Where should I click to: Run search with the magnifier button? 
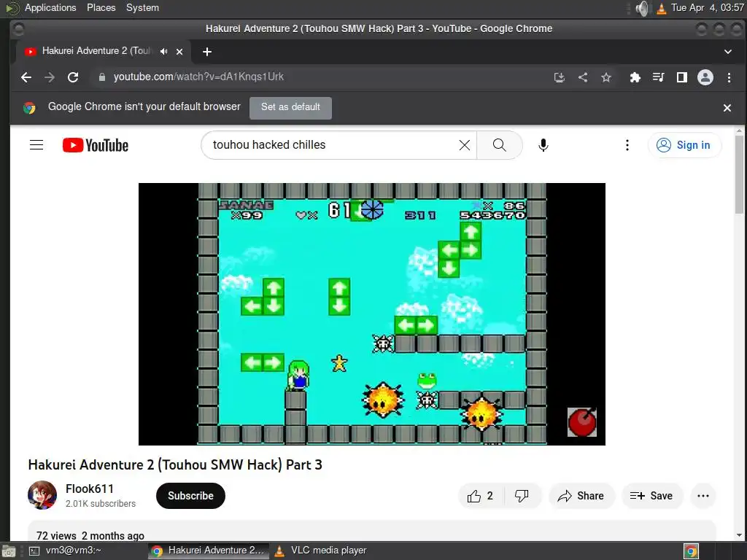click(x=499, y=145)
